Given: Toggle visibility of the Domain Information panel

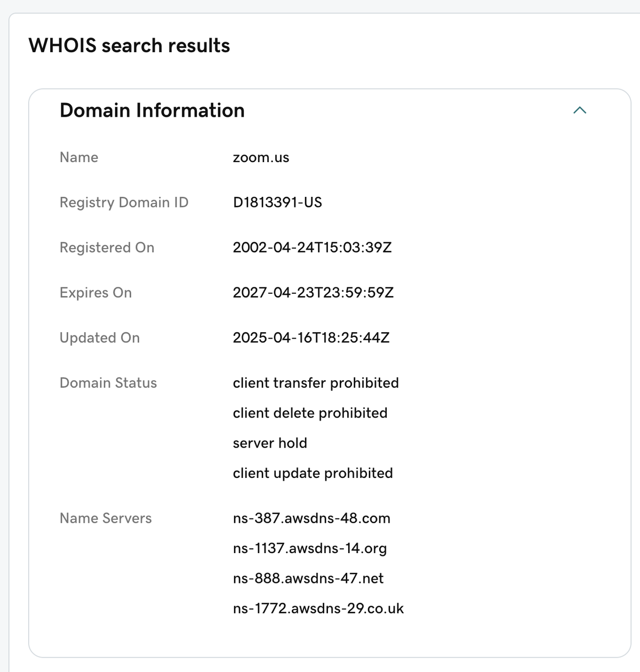Looking at the screenshot, I should (580, 110).
